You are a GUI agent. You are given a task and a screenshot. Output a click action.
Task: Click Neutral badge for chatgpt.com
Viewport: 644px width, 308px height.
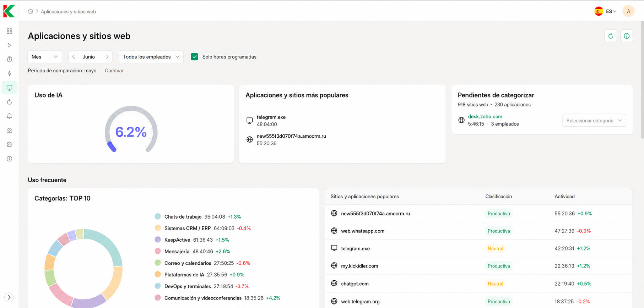pos(495,284)
